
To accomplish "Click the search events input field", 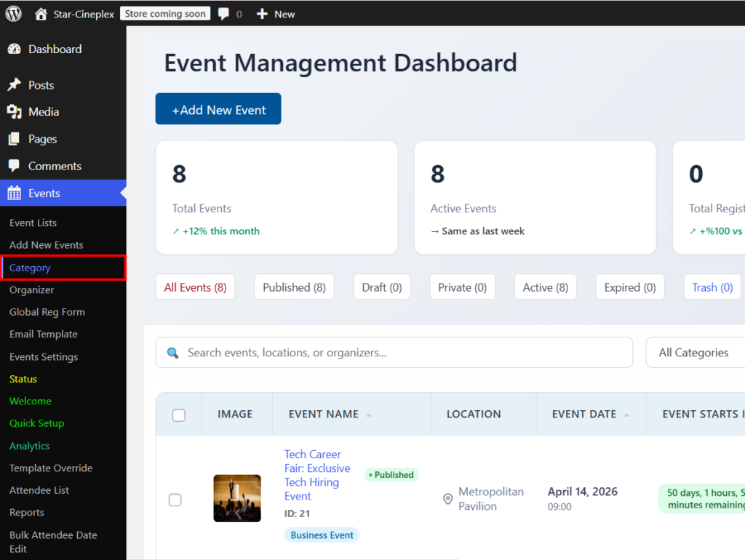I will tap(394, 353).
